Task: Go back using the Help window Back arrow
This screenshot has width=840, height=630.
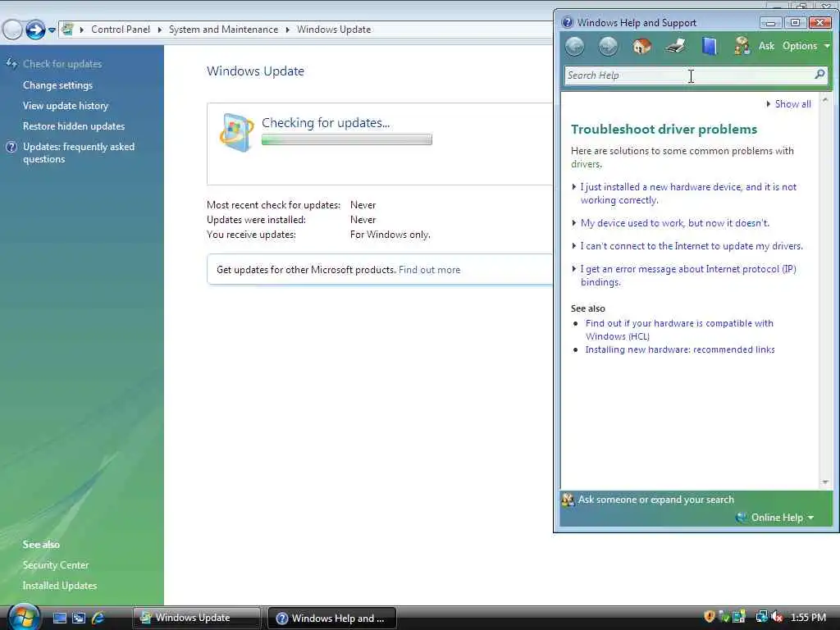Action: point(575,47)
